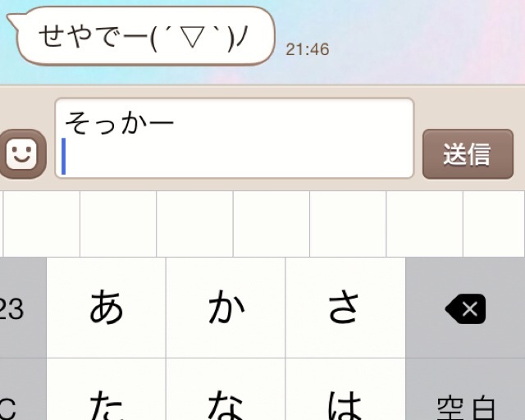The height and width of the screenshot is (420, 525).
Task: Send the message with 送信 button
Action: click(468, 154)
